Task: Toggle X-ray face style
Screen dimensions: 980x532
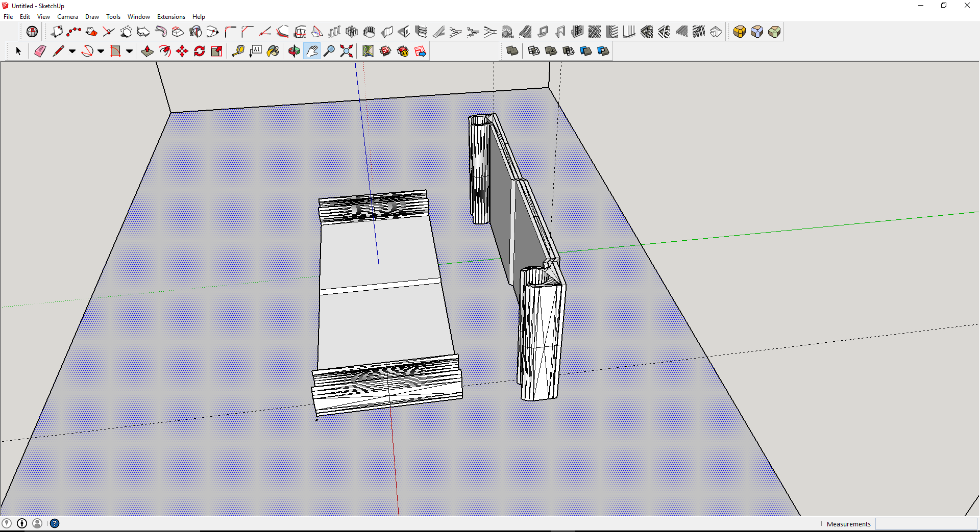Action: [x=512, y=51]
